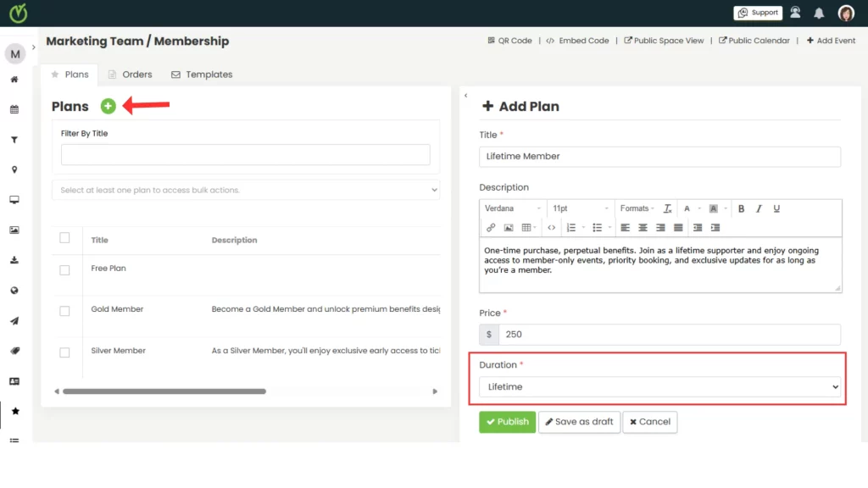Tick the Gold Member row checkbox

[x=64, y=311]
